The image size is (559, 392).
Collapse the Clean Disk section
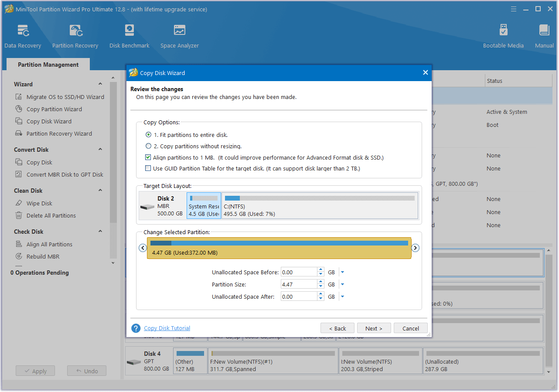pos(100,191)
